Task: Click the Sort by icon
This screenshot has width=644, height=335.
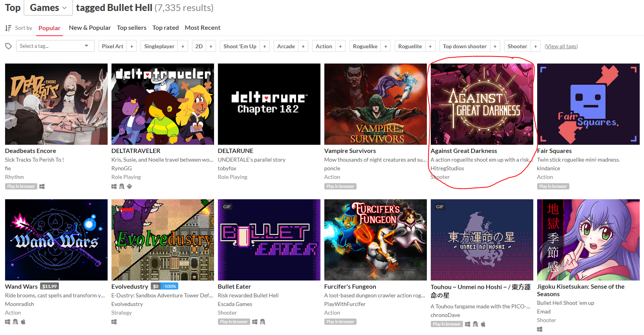Action: [x=8, y=28]
